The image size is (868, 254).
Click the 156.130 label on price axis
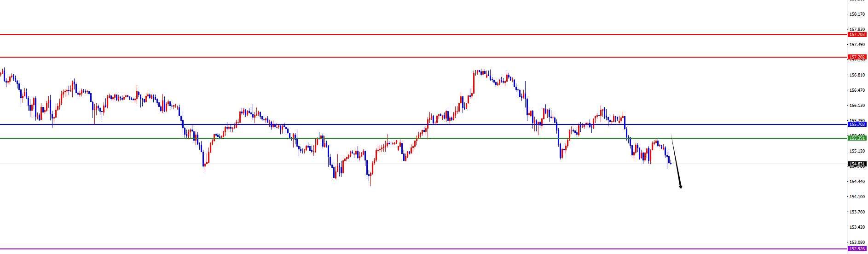pyautogui.click(x=857, y=106)
